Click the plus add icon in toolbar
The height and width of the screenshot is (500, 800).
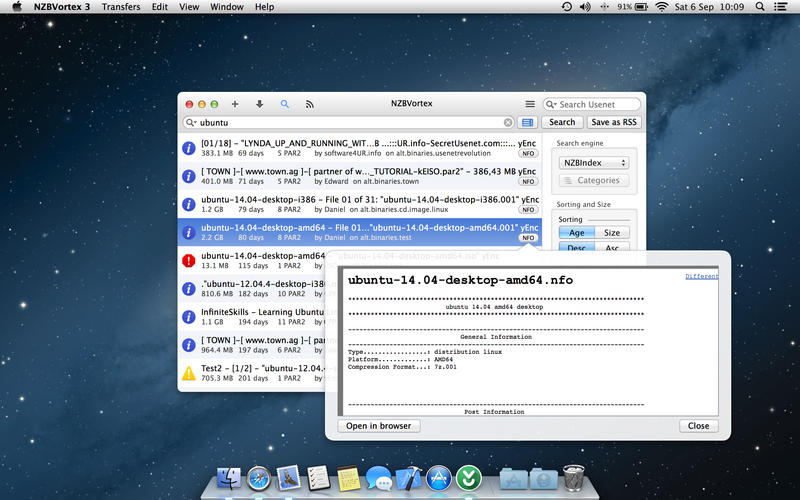pos(235,104)
